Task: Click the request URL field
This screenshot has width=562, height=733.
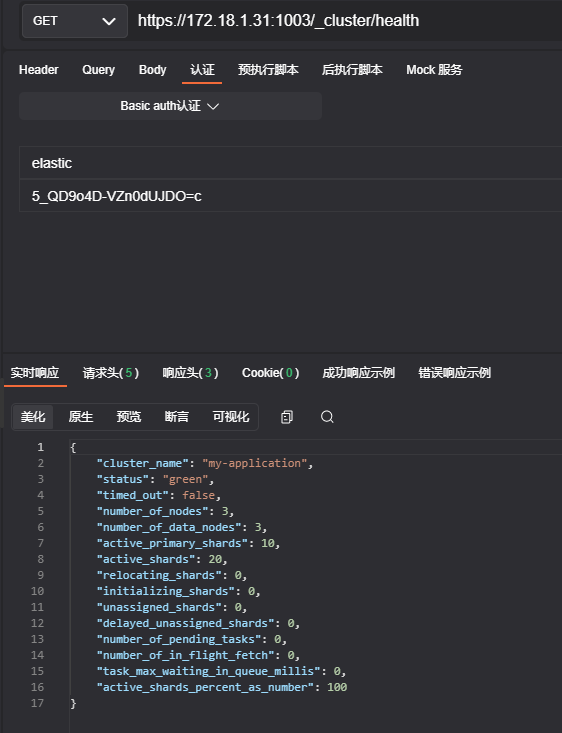Action: tap(348, 21)
